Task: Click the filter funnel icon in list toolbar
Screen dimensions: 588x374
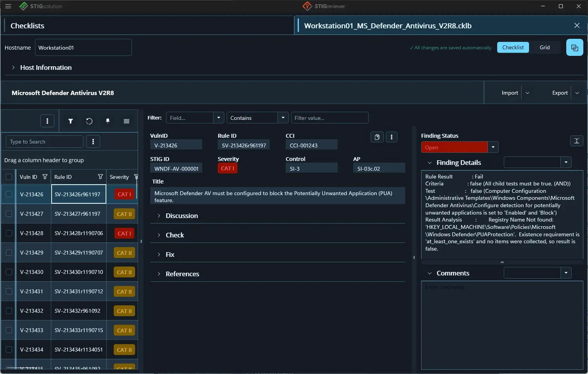Action: pos(71,121)
